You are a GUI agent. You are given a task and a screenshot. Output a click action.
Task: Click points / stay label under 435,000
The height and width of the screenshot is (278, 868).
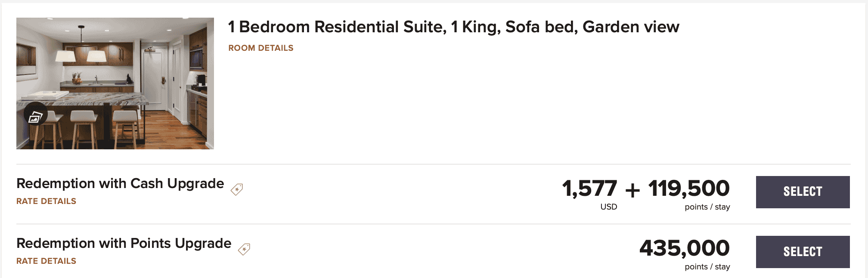pos(707,267)
